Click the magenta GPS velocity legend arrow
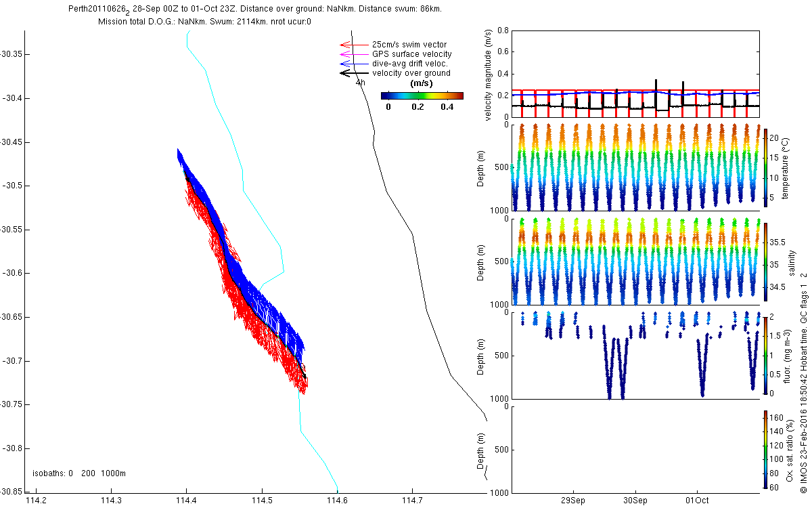This screenshot has width=812, height=508. click(353, 54)
